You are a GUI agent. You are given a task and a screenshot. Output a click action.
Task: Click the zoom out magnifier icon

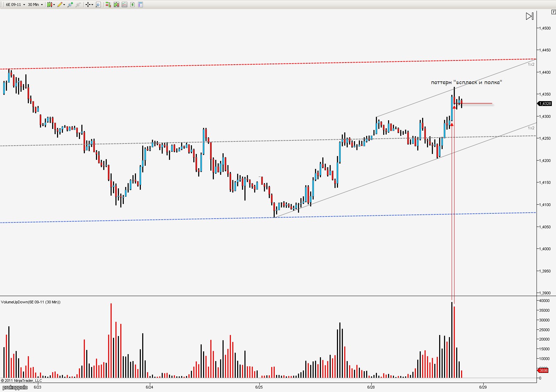click(x=78, y=5)
